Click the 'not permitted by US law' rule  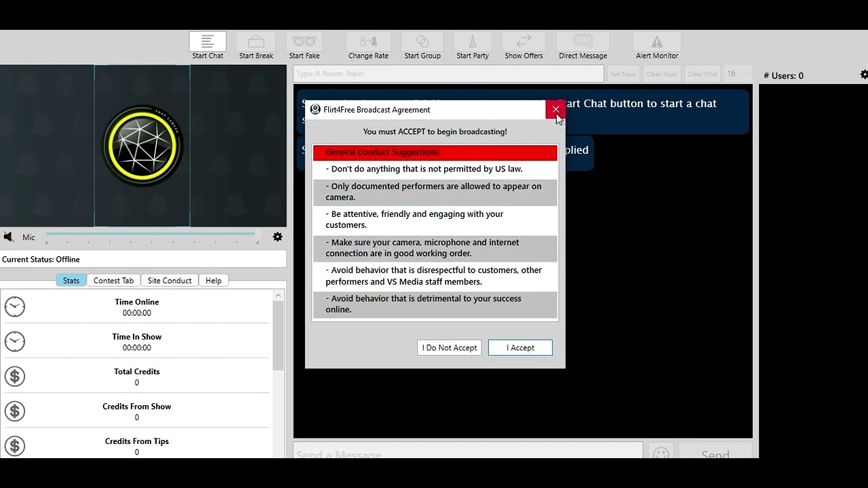(435, 169)
